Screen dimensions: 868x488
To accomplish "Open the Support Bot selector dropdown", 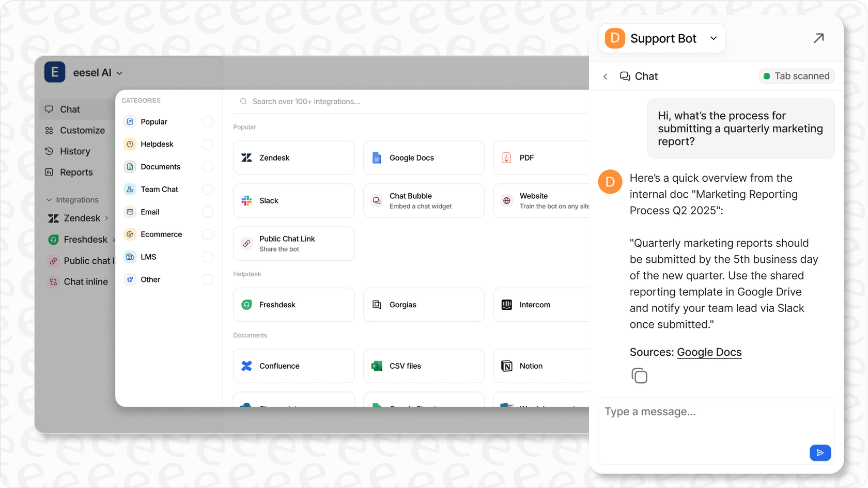I will click(714, 38).
